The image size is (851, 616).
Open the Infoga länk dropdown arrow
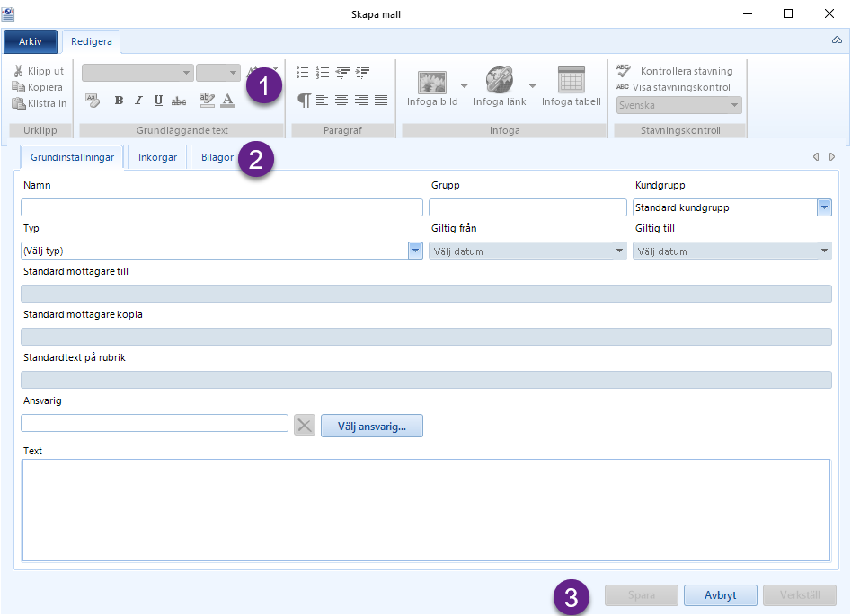point(532,86)
